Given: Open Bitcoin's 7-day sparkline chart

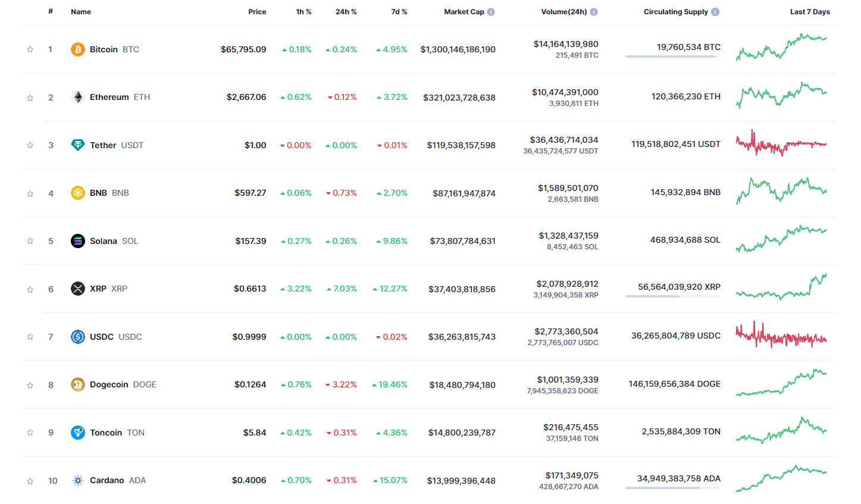Looking at the screenshot, I should click(781, 47).
